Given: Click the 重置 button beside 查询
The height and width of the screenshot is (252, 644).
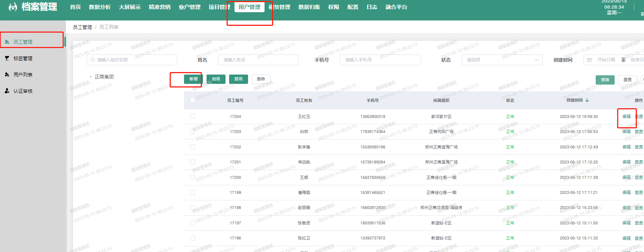Looking at the screenshot, I should point(628,80).
